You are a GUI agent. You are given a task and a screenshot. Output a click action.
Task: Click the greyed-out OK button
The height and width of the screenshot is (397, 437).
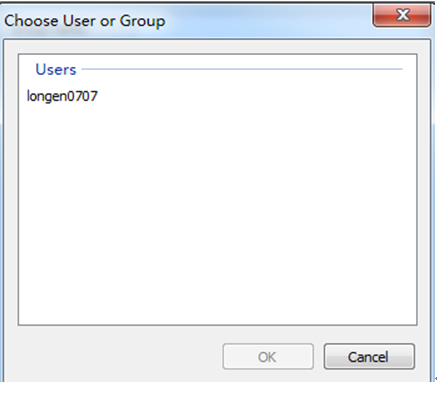tap(268, 357)
